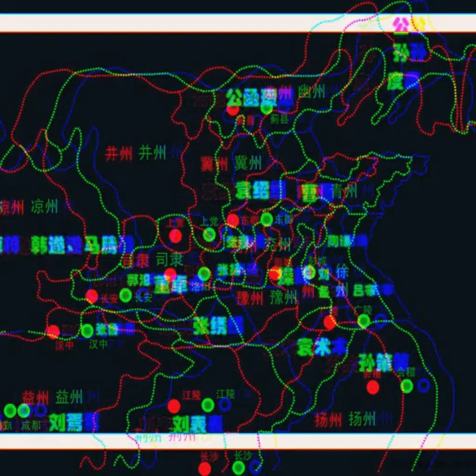Screen dimensions: 476x476
Task: Click the green 井州 province label
Action: click(x=152, y=153)
